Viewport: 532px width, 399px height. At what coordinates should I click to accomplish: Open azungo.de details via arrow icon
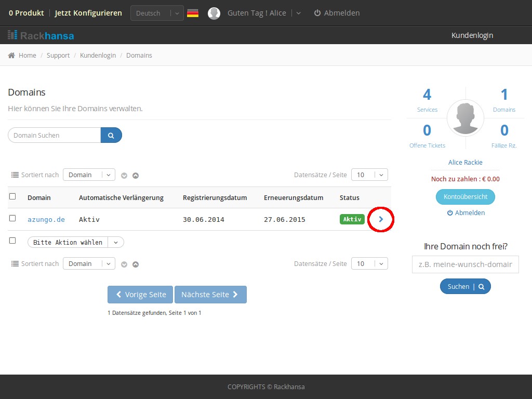[381, 220]
